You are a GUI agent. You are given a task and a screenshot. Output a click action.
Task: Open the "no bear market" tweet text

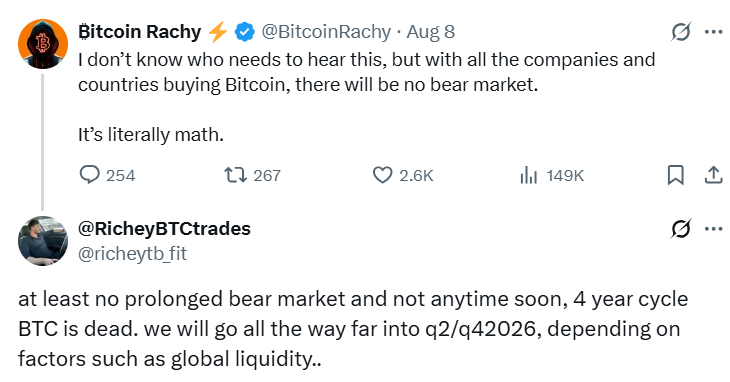coord(366,97)
